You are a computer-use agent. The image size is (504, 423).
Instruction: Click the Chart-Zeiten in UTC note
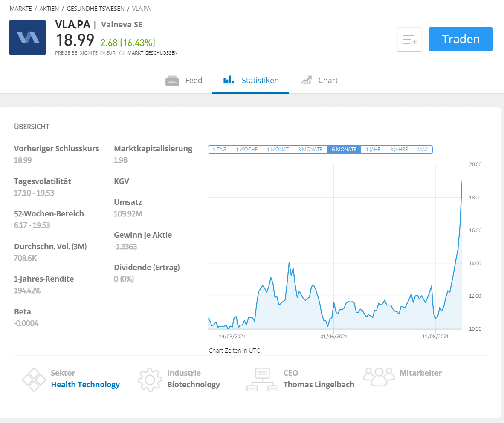click(234, 351)
